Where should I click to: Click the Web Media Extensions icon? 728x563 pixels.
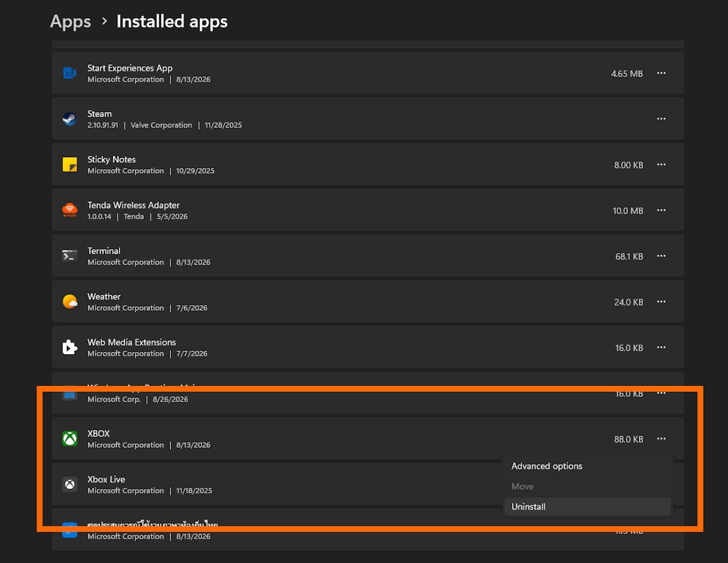(70, 348)
